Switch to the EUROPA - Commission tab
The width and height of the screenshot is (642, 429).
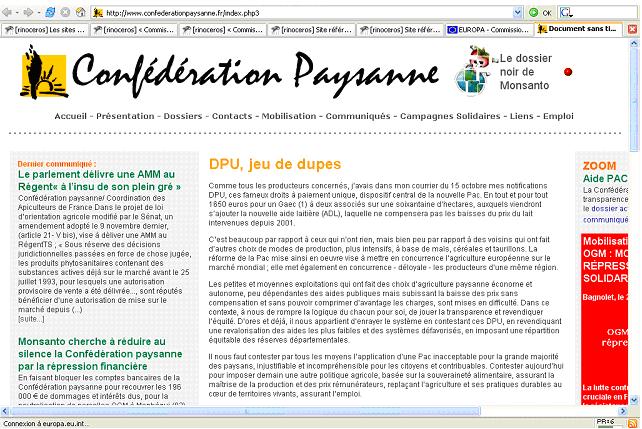[x=487, y=31]
